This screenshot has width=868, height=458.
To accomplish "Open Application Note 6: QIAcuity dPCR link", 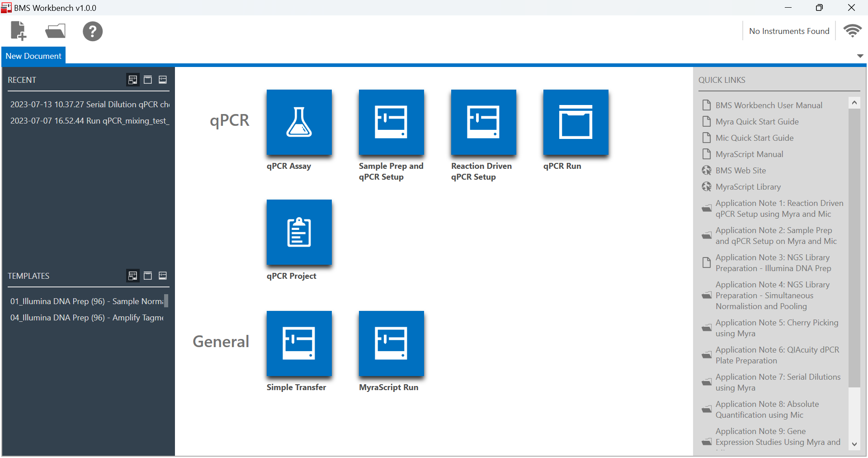I will tap(777, 355).
